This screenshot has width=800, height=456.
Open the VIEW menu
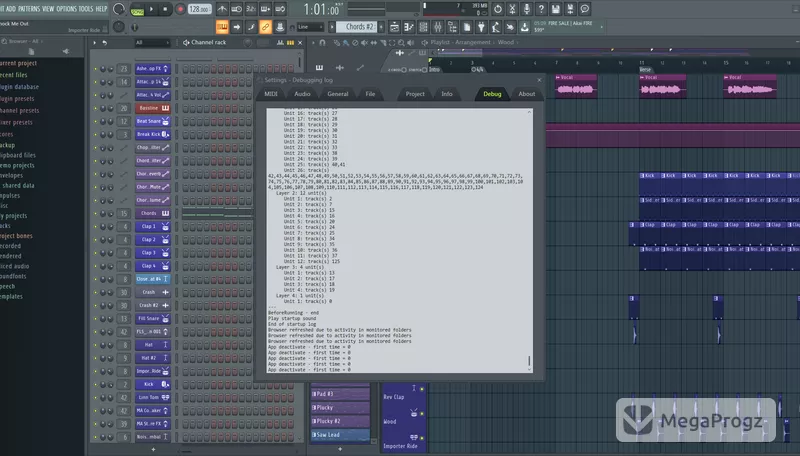pos(48,9)
